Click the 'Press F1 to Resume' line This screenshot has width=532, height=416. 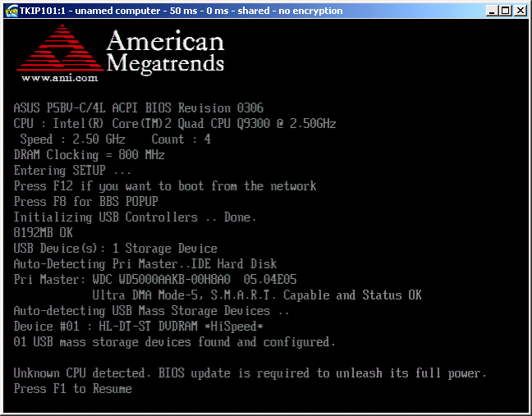(72, 389)
